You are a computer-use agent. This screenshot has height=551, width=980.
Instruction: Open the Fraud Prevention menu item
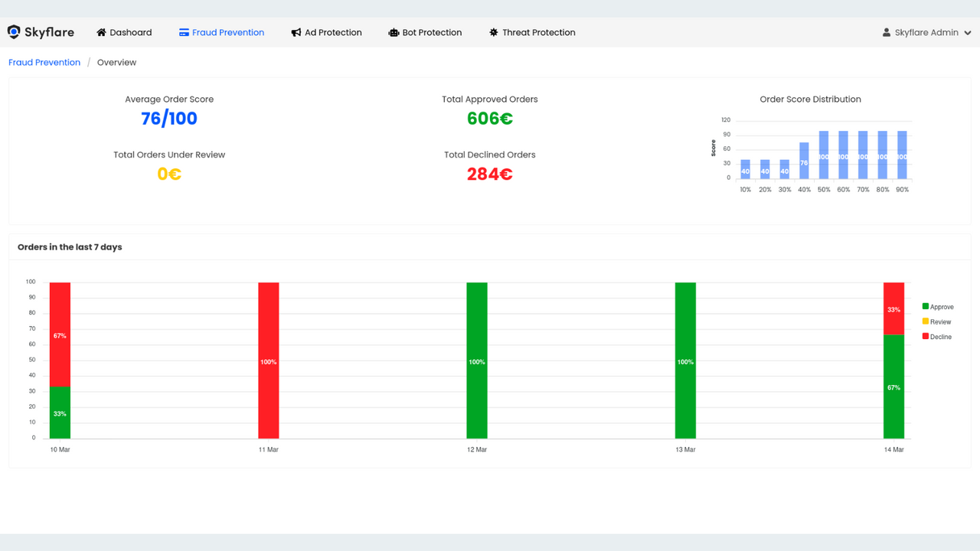click(x=222, y=32)
